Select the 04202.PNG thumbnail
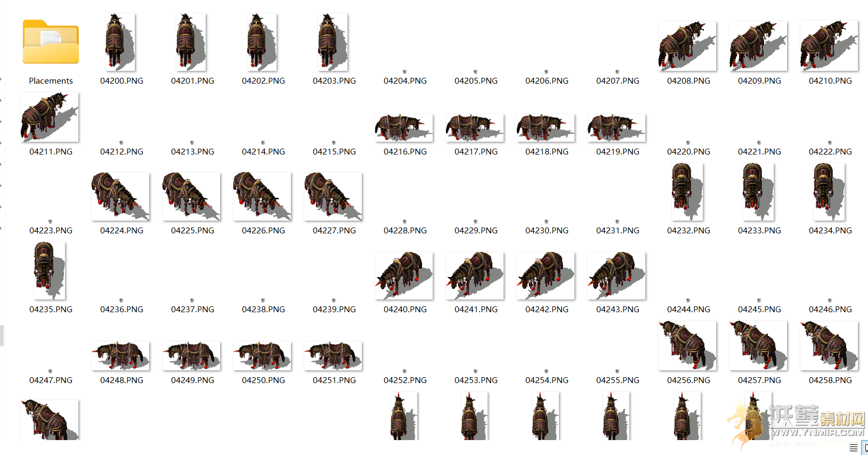The height and width of the screenshot is (455, 868). [262, 42]
